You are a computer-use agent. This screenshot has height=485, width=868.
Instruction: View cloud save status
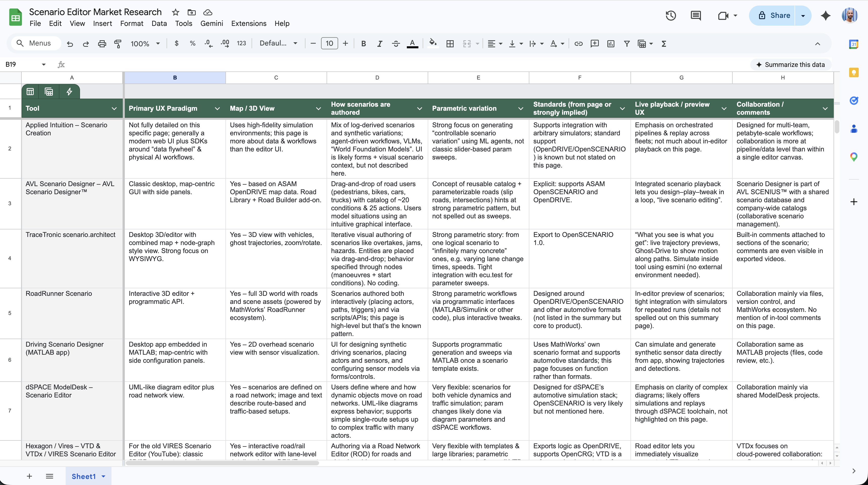click(208, 12)
